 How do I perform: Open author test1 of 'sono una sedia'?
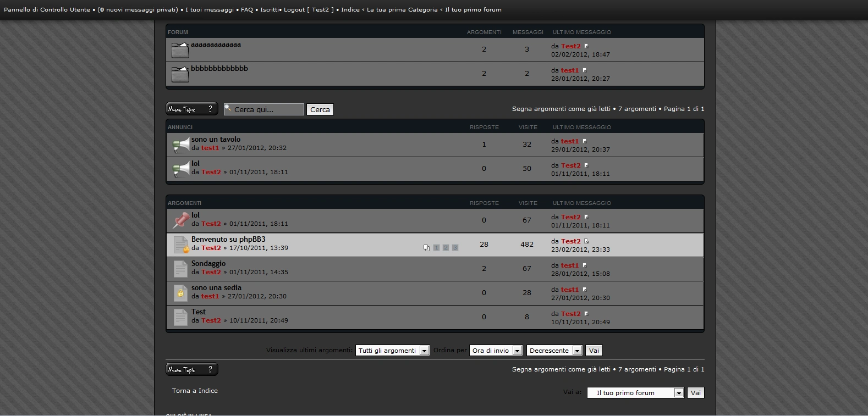(210, 296)
